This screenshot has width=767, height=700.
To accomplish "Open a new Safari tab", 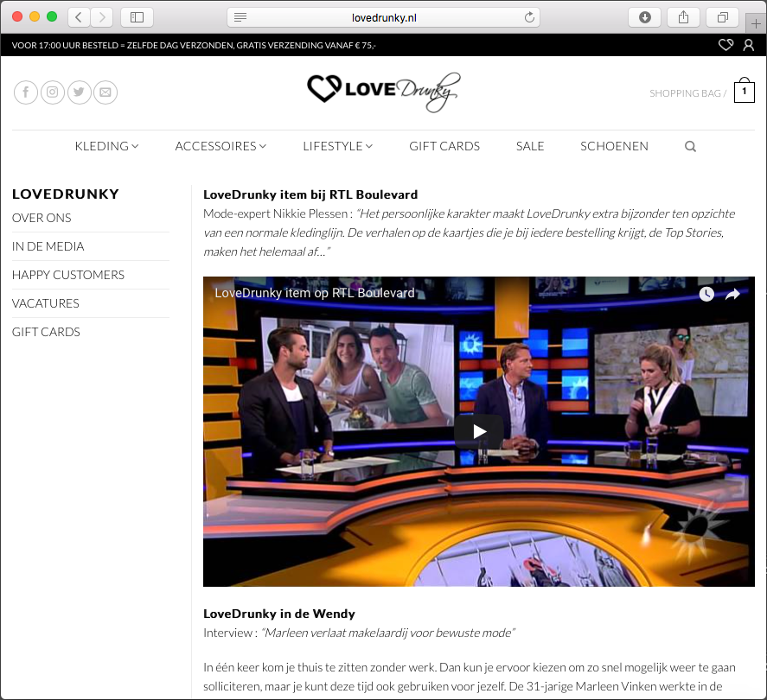I will (x=756, y=23).
